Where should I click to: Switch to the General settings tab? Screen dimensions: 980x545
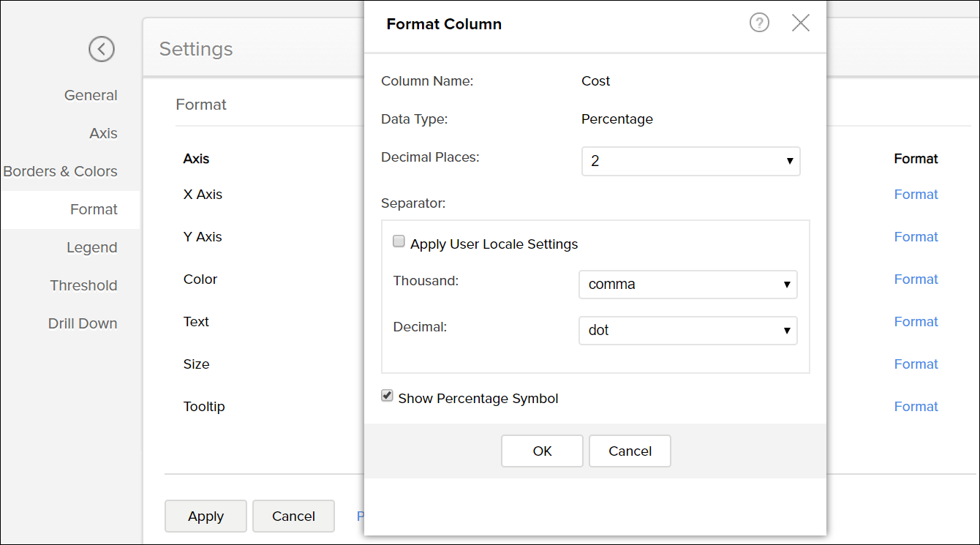click(x=91, y=95)
